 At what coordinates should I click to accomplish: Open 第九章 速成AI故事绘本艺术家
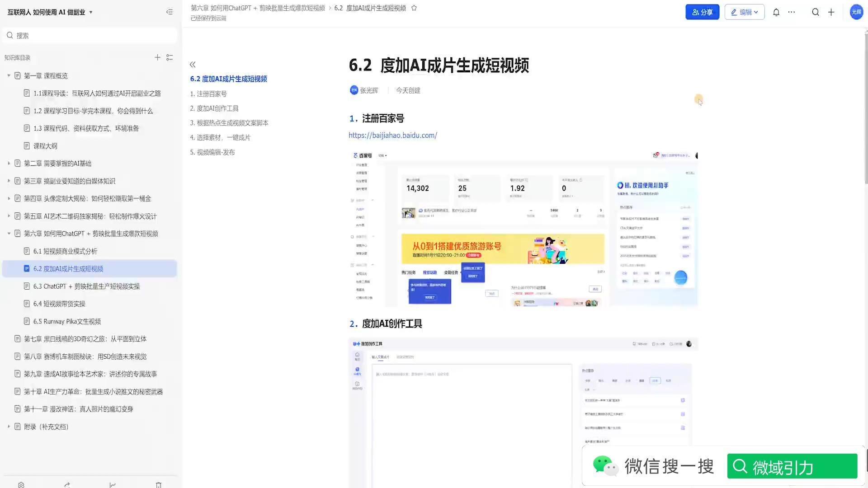(90, 374)
